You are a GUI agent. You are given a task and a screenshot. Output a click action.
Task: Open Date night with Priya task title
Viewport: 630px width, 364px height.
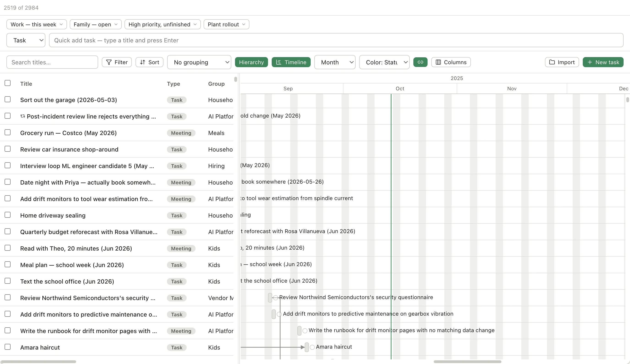(88, 182)
